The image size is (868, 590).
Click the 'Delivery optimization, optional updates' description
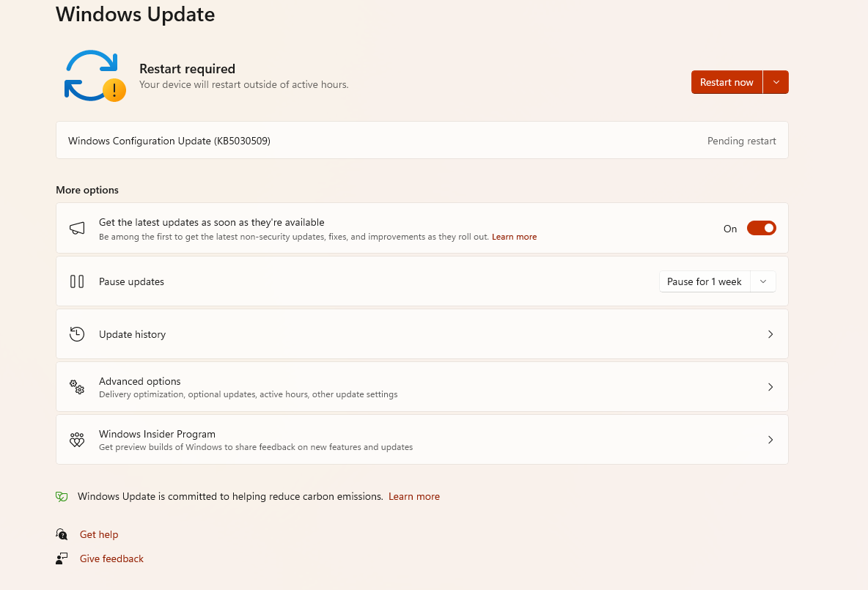[x=248, y=394]
